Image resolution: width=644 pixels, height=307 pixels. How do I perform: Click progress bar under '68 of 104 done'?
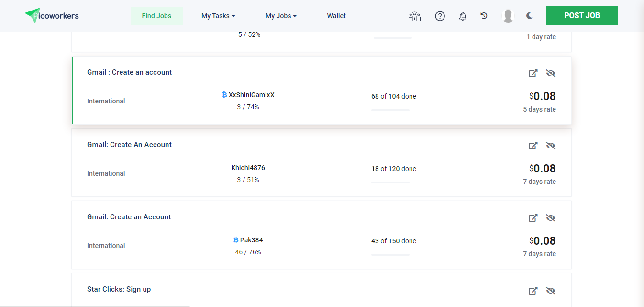tap(390, 110)
